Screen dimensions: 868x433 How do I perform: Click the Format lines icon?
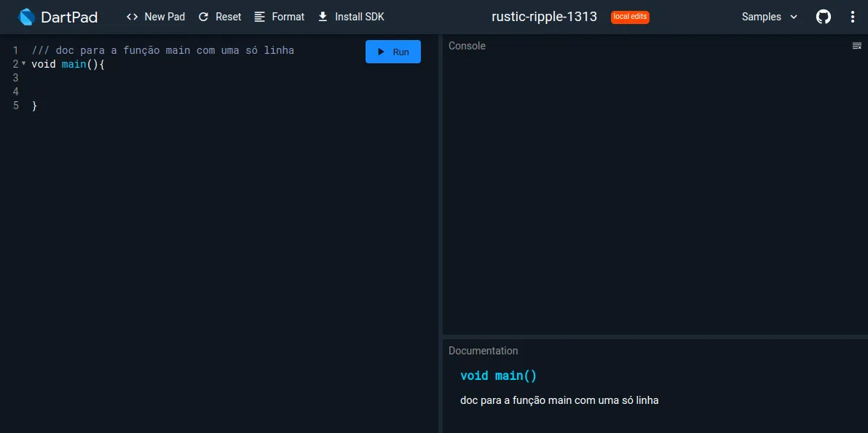[x=260, y=17]
